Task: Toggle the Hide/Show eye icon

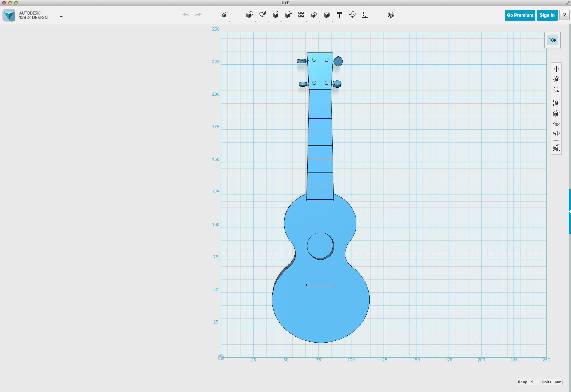Action: point(556,123)
